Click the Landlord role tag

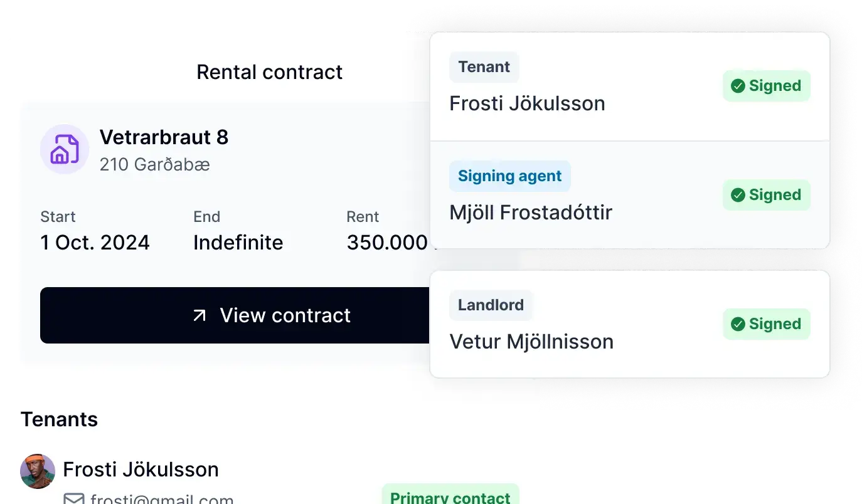[491, 305]
